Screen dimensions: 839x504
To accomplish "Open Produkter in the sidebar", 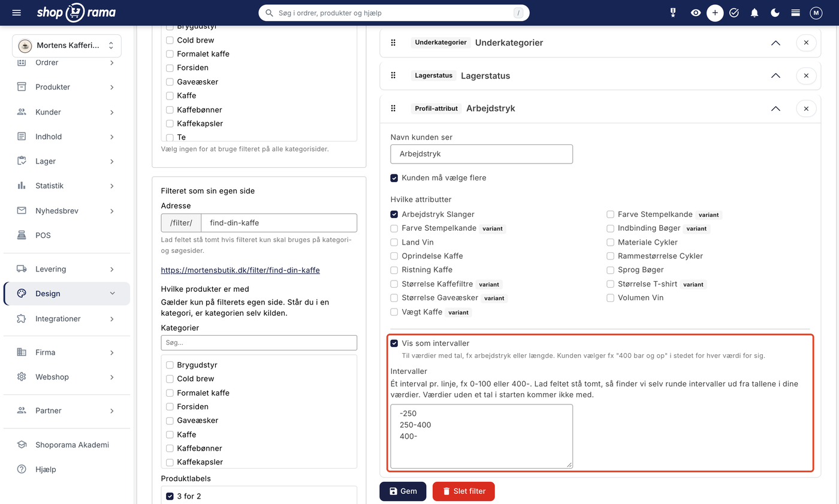I will click(x=67, y=87).
